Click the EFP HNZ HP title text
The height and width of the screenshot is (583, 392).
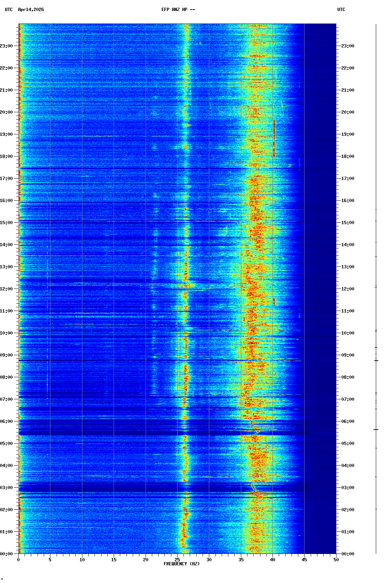178,10
